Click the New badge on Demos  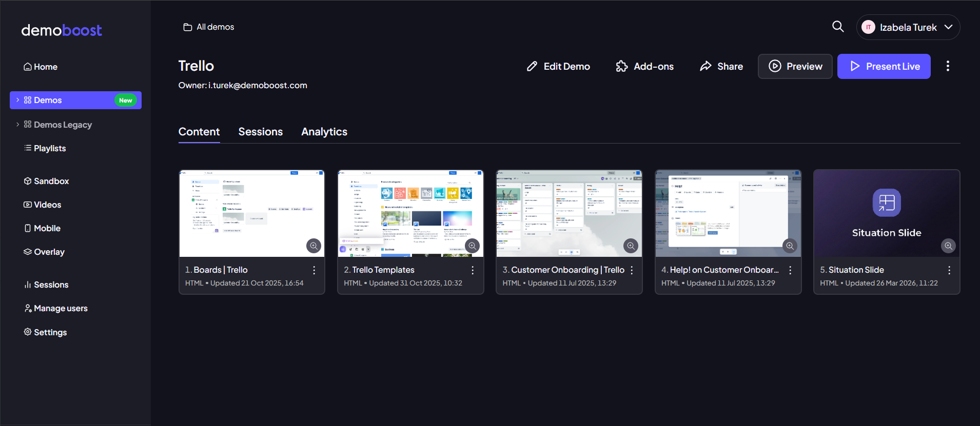(x=126, y=100)
